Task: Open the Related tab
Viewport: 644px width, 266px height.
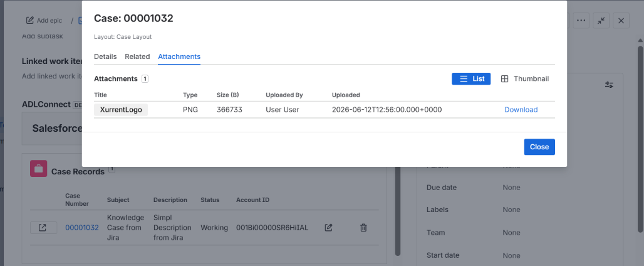Action: [137, 56]
